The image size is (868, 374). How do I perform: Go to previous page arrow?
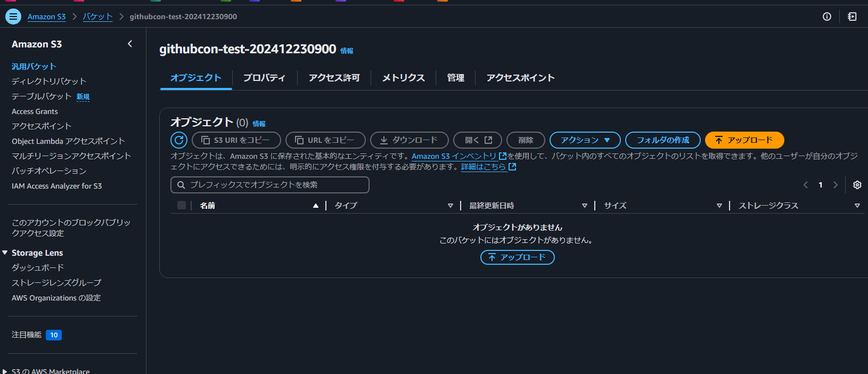pos(806,185)
